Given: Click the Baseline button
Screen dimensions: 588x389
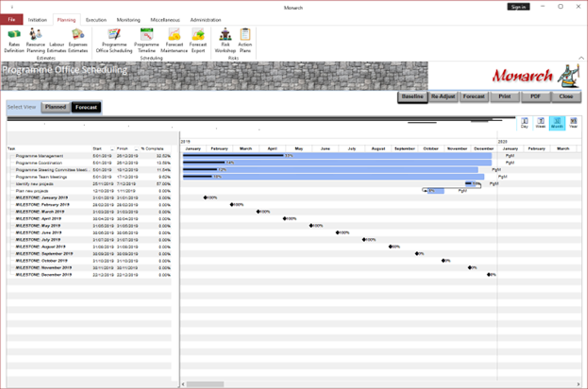Looking at the screenshot, I should [412, 97].
